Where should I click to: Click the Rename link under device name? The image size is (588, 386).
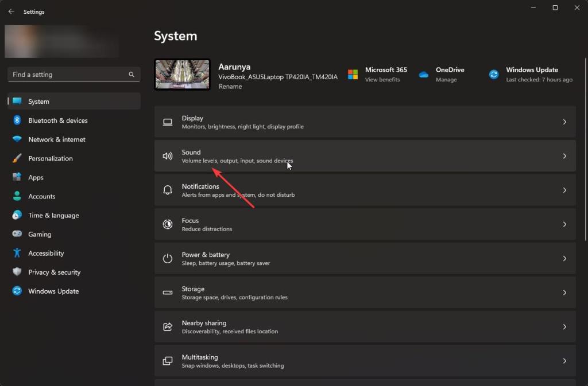pyautogui.click(x=230, y=87)
